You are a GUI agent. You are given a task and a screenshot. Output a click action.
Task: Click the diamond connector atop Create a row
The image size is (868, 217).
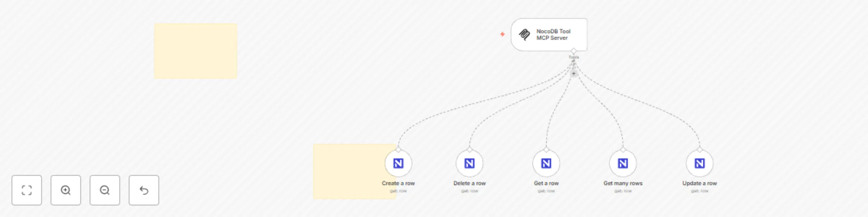tap(398, 150)
